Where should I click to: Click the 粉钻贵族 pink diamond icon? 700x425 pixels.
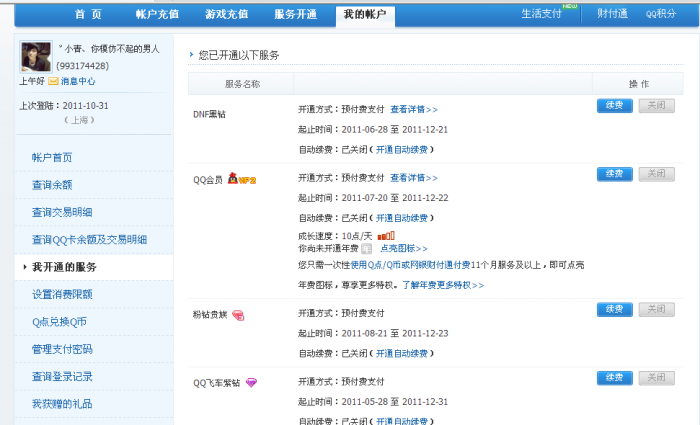238,315
